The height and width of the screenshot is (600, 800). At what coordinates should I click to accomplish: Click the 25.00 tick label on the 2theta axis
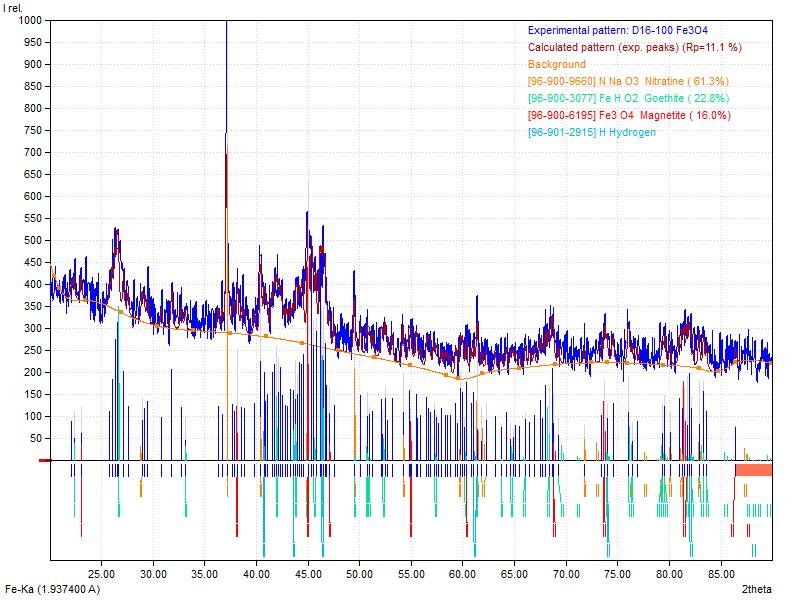(x=101, y=574)
